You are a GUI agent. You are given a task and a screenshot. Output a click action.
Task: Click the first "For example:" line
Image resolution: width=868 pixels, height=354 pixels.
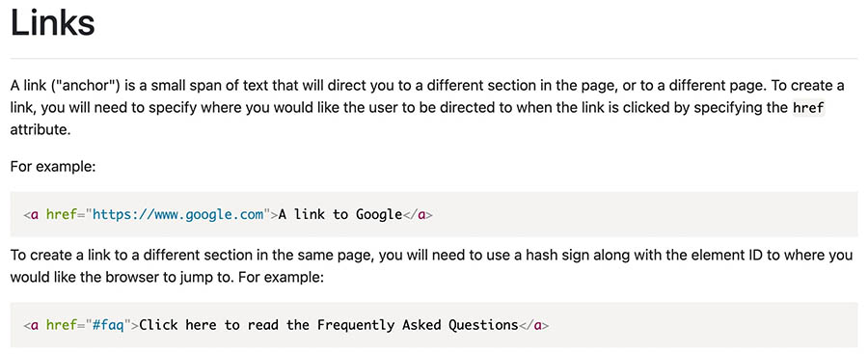[x=53, y=166]
